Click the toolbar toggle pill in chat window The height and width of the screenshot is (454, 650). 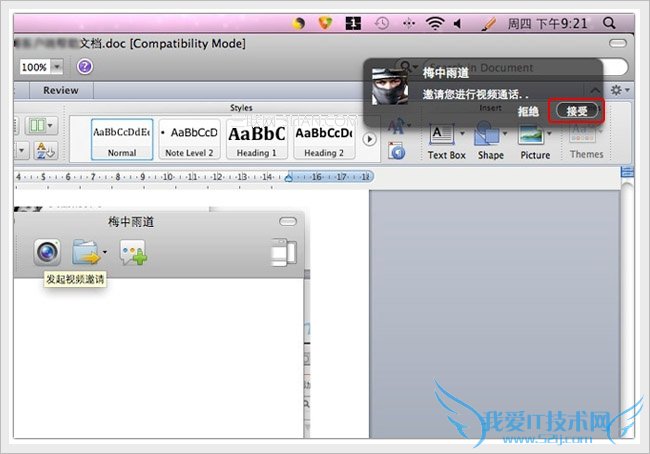pos(288,222)
